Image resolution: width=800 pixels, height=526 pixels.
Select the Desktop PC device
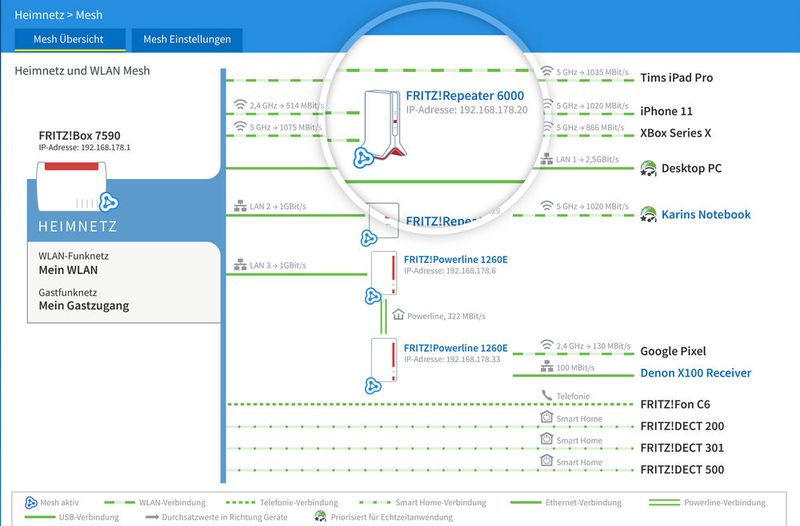[691, 168]
